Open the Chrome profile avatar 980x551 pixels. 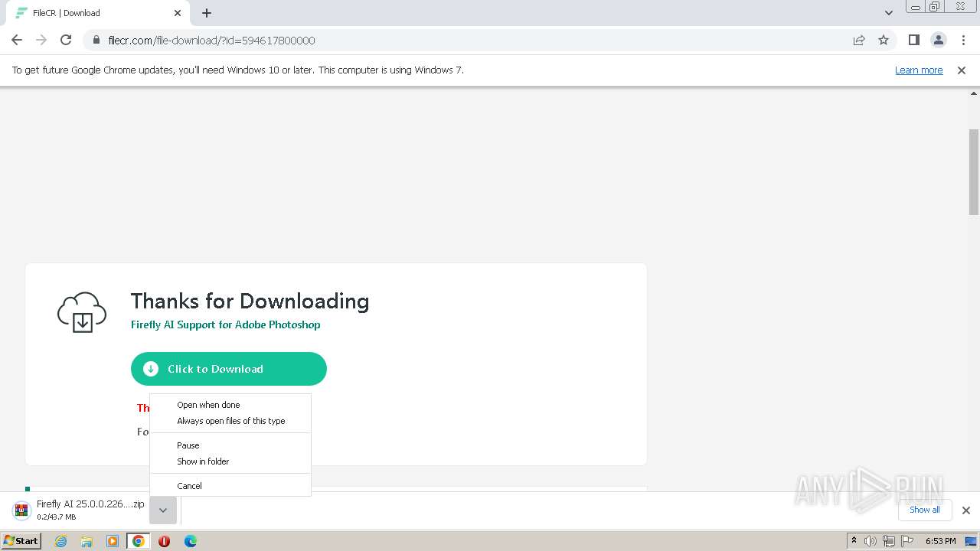938,40
